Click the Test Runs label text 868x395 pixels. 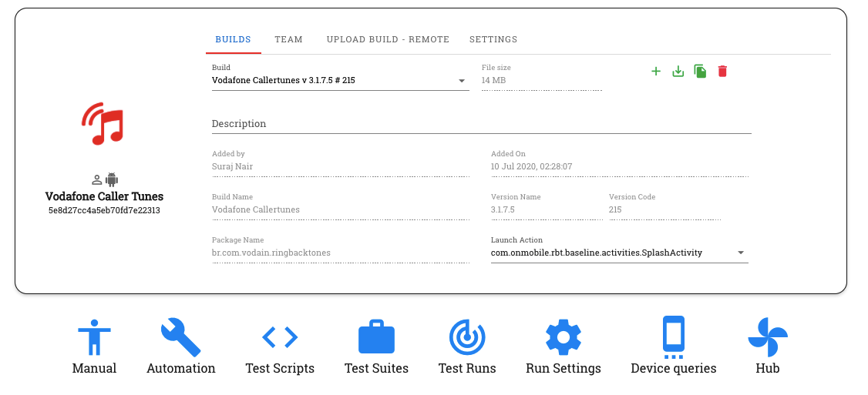tap(467, 369)
